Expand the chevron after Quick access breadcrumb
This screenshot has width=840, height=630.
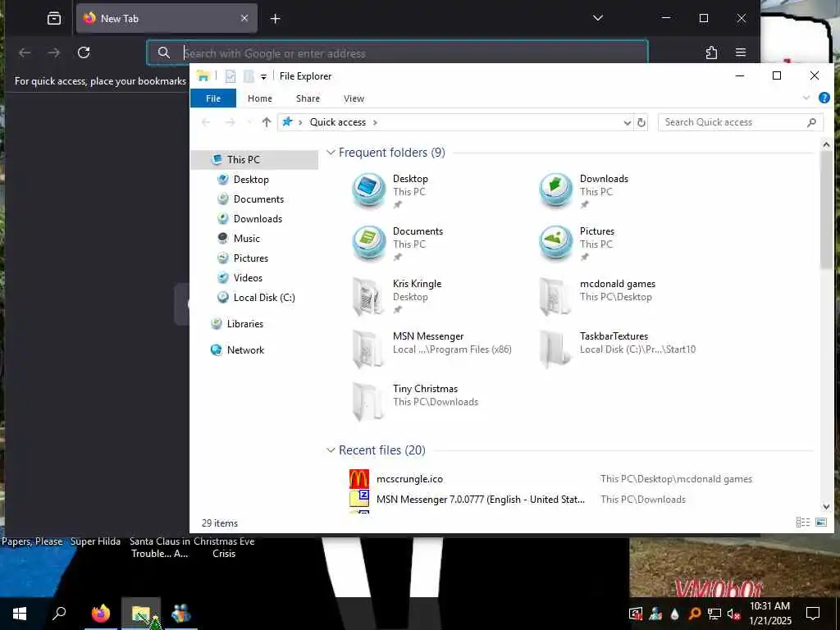375,123
